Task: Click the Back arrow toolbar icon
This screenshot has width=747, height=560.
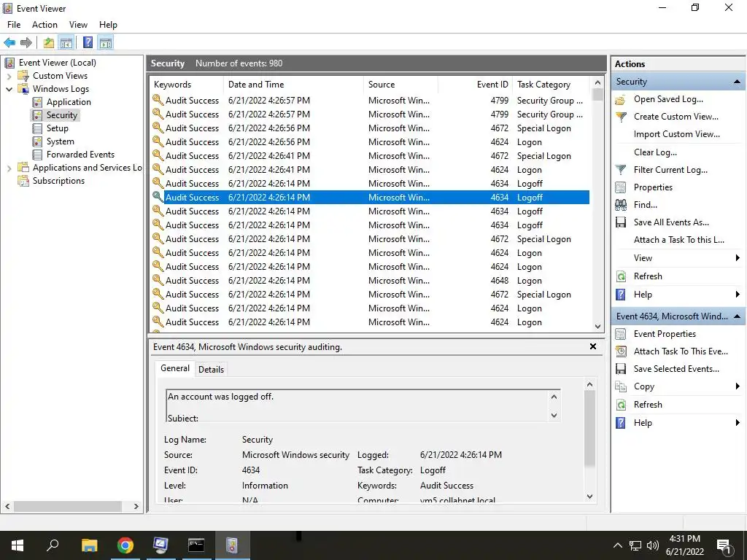Action: [9, 43]
